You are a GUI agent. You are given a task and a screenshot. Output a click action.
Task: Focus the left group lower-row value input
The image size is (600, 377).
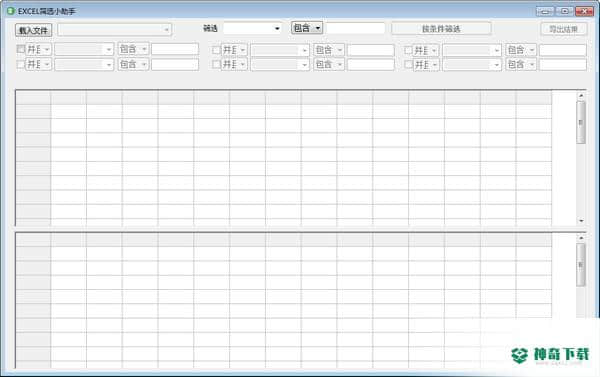(175, 64)
